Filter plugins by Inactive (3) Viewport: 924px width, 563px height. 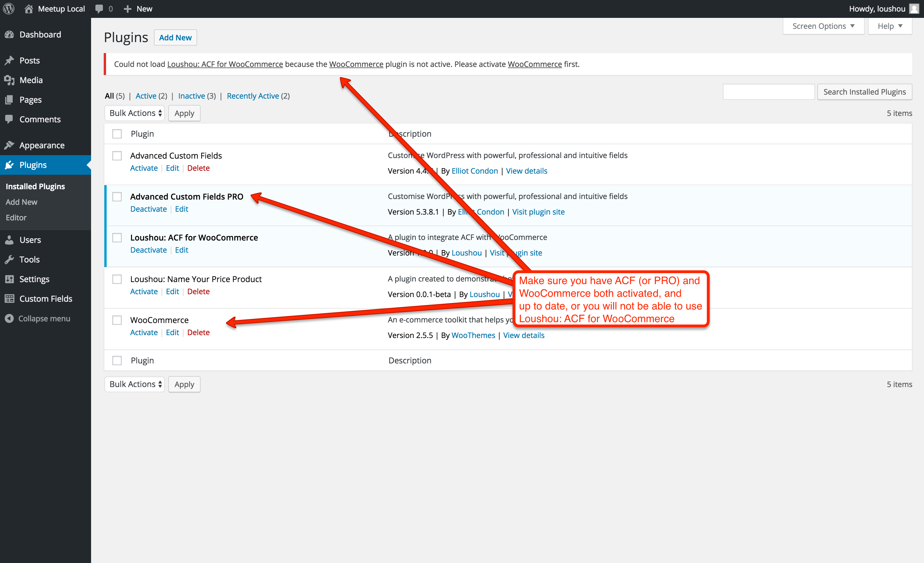(x=197, y=96)
